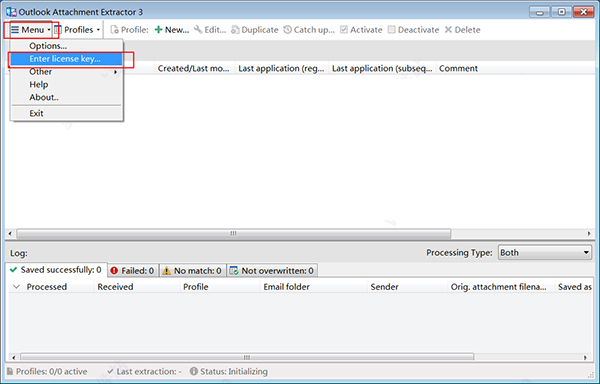
Task: Click the Edit wrench icon
Action: click(198, 30)
